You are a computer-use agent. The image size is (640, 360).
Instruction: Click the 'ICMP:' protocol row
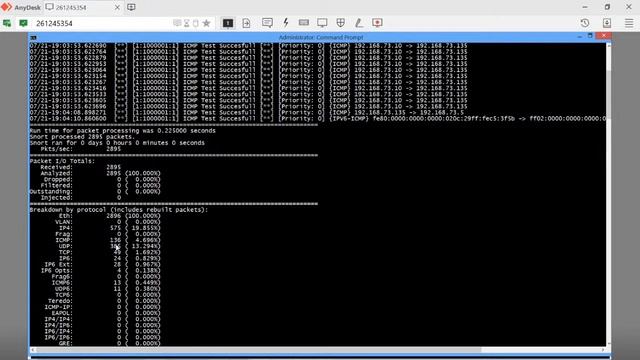[x=108, y=240]
